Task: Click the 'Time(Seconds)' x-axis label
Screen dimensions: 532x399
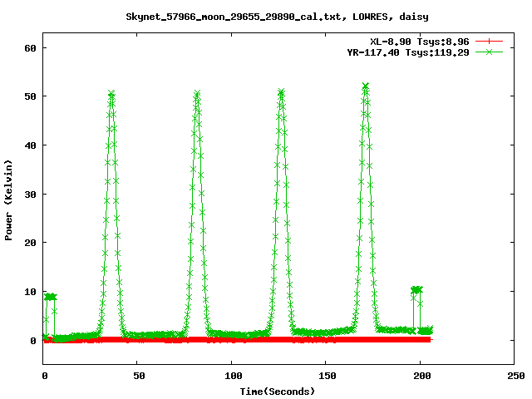Action: [x=277, y=392]
